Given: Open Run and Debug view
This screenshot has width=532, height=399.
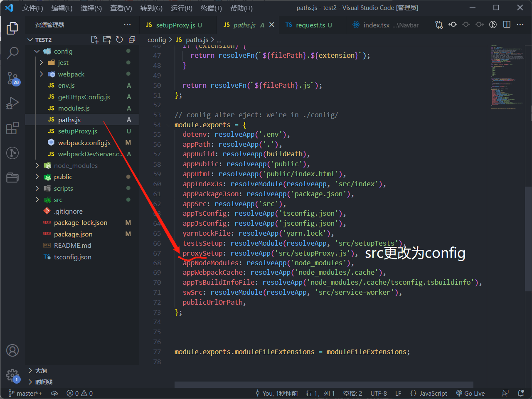Looking at the screenshot, I should click(12, 103).
